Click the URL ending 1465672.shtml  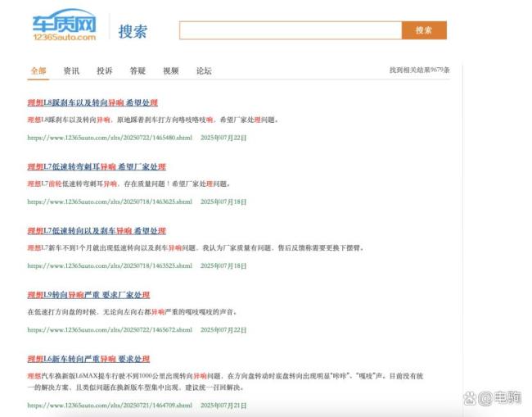point(110,329)
